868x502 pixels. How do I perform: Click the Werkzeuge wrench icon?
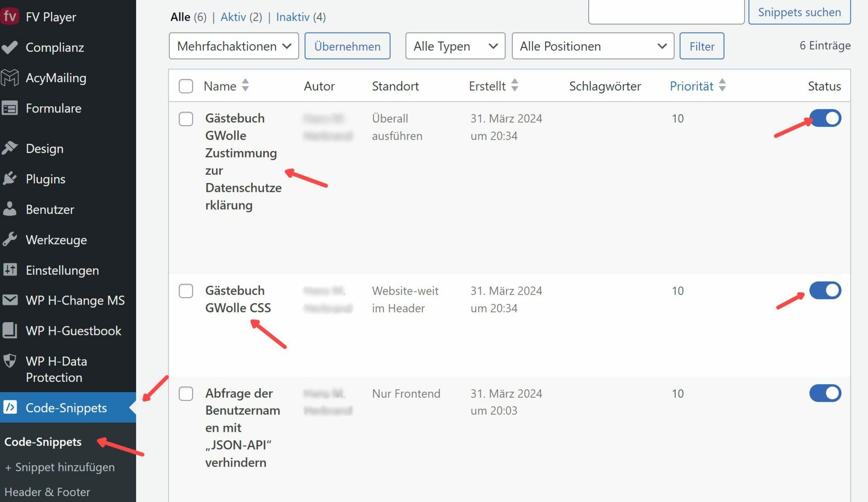tap(9, 239)
